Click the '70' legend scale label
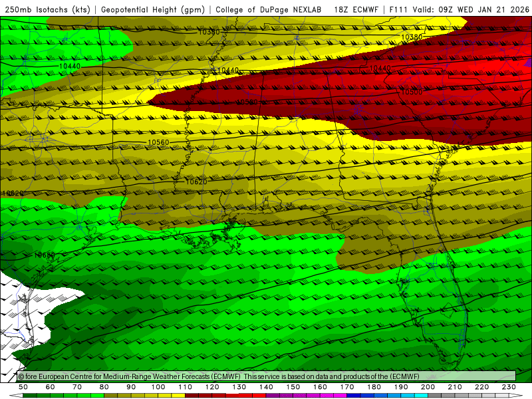Screen dimensions: 532x399 (x=77, y=387)
